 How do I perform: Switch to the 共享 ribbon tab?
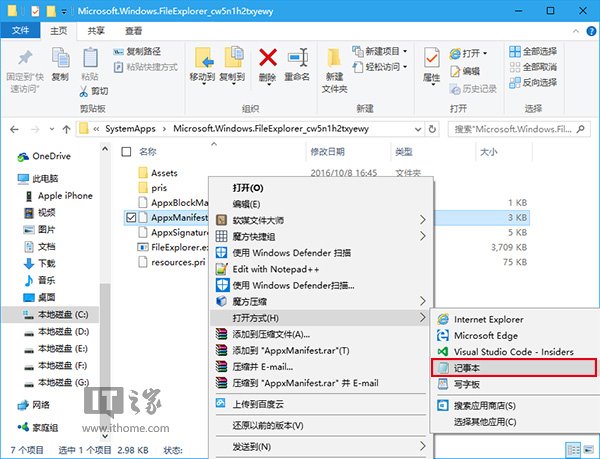click(96, 31)
